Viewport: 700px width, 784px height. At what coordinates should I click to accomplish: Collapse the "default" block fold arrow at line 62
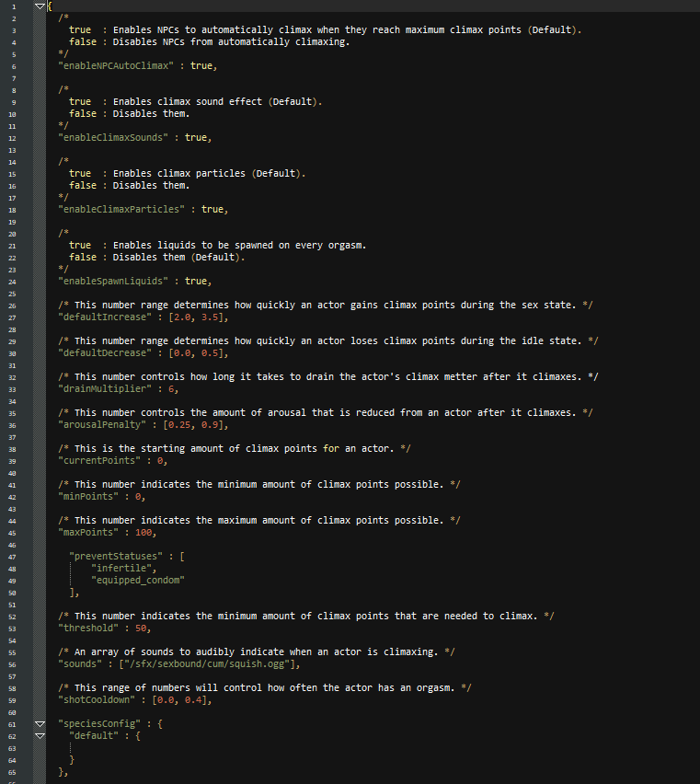40,736
